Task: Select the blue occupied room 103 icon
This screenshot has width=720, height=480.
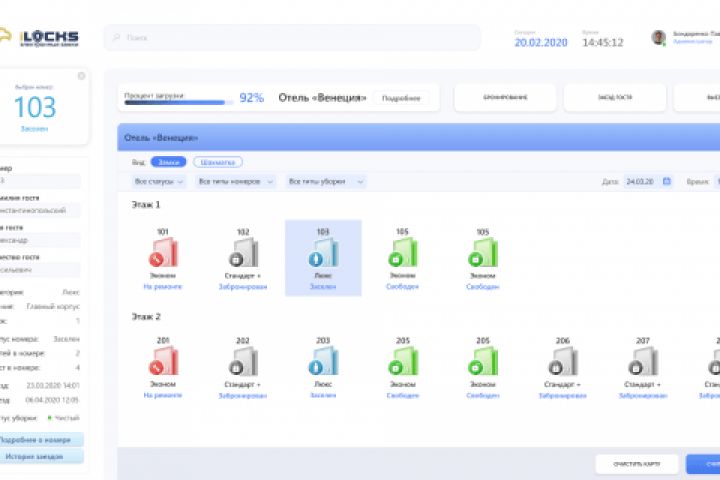Action: 323,252
